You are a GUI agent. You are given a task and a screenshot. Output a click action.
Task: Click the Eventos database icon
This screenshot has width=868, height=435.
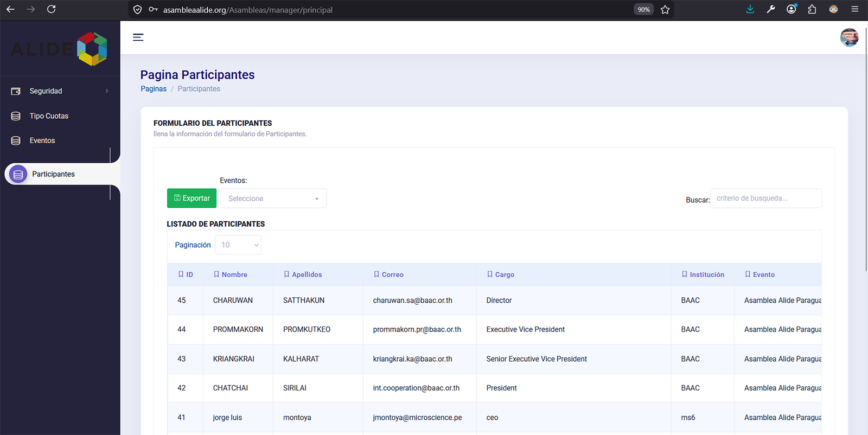[16, 140]
